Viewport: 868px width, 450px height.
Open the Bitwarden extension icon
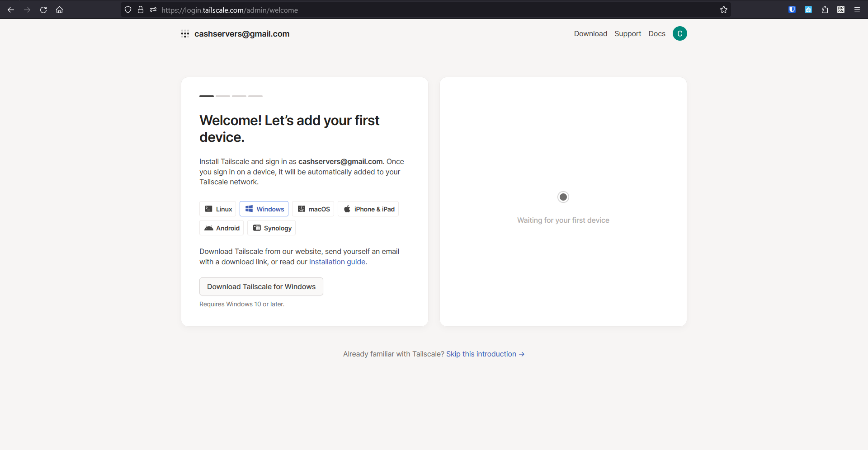pos(792,10)
